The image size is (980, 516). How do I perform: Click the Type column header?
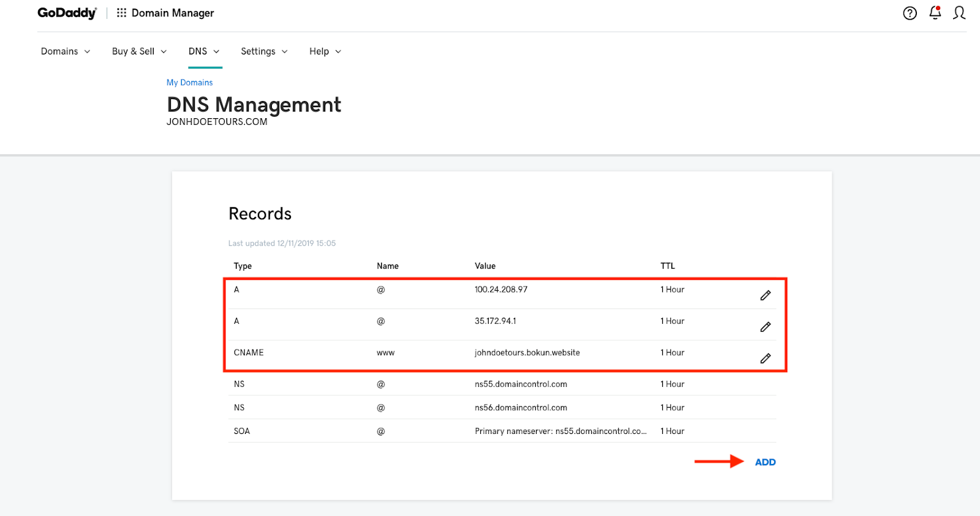click(x=243, y=266)
